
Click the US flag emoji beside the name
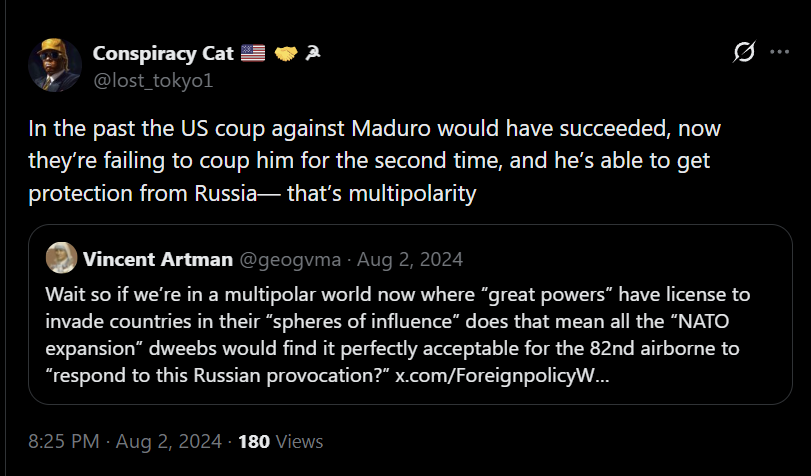click(x=253, y=53)
